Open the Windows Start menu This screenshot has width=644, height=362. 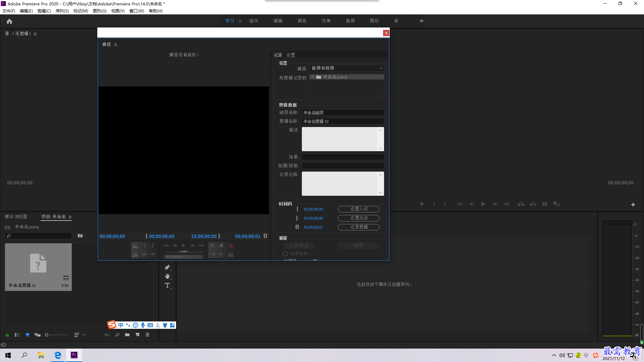8,355
